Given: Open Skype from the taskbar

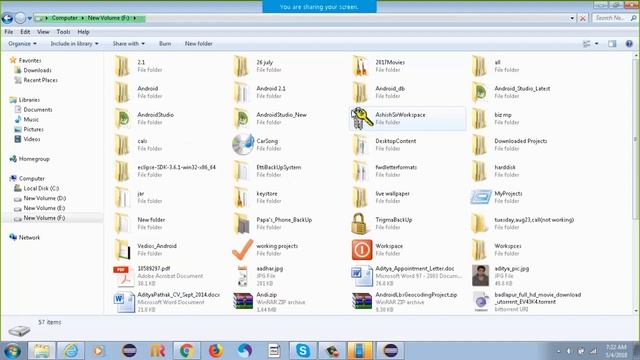Looking at the screenshot, I should 302,351.
